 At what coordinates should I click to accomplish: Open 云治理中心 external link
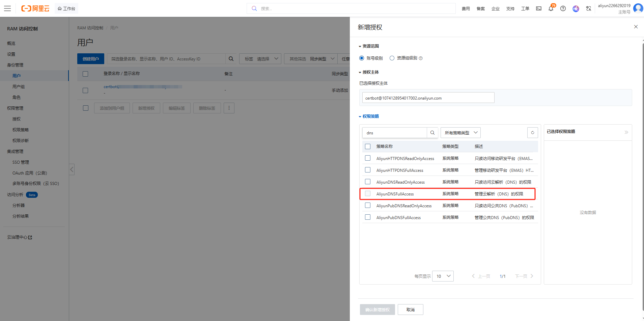(20, 237)
